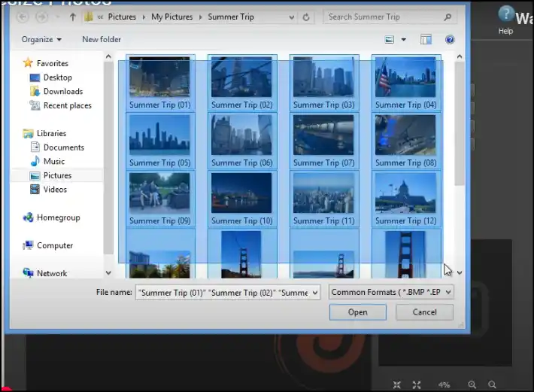Open the File name dropdown arrow
Screen dimensions: 534x392
coord(315,293)
